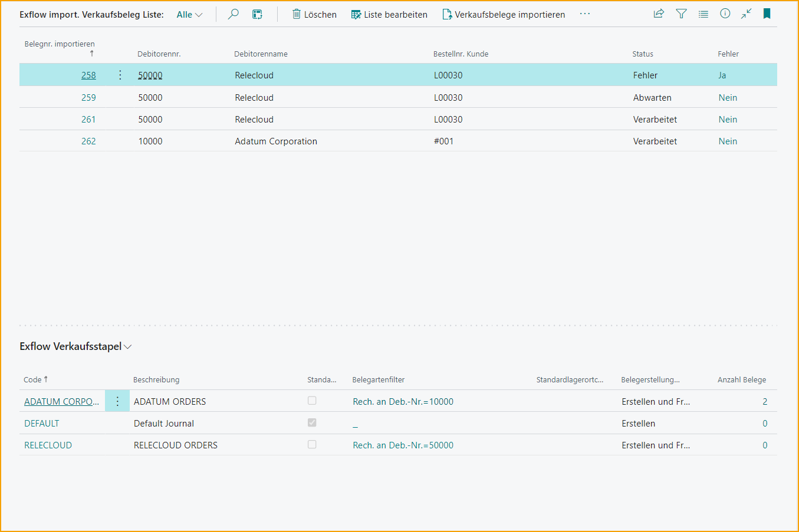Open the analysis mode table icon
This screenshot has width=799, height=532.
257,14
